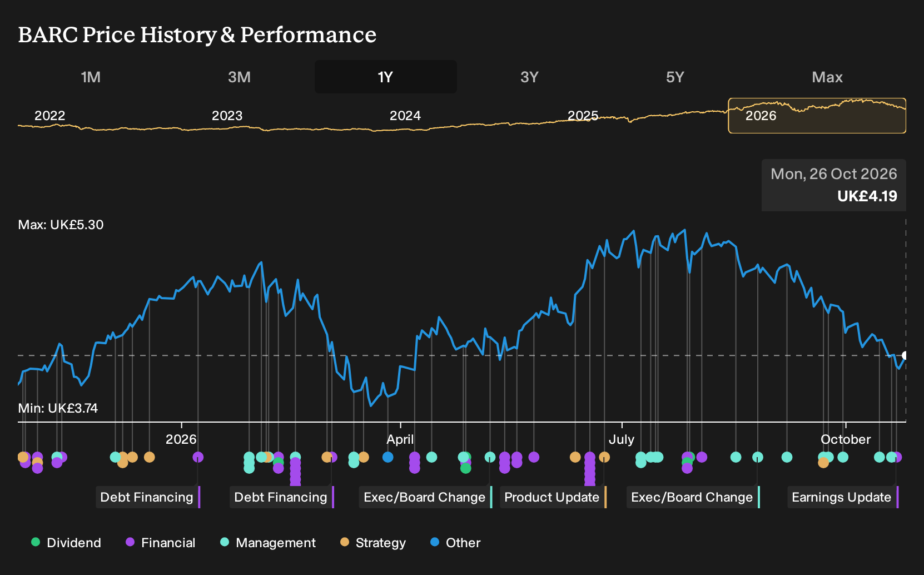Image resolution: width=924 pixels, height=575 pixels.
Task: Open the Earnings Update event label
Action: tap(843, 497)
